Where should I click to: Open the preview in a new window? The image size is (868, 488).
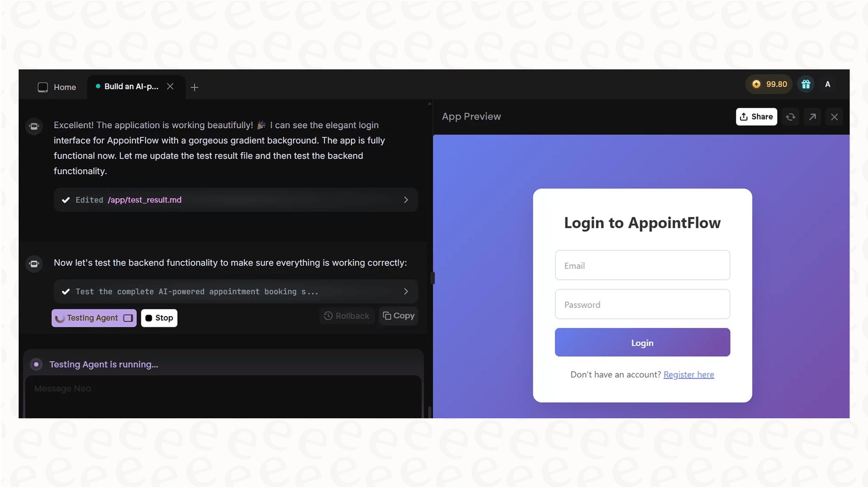click(x=812, y=117)
